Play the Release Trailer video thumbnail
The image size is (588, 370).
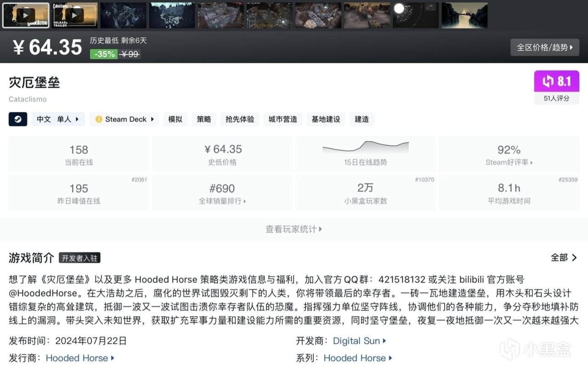(75, 15)
